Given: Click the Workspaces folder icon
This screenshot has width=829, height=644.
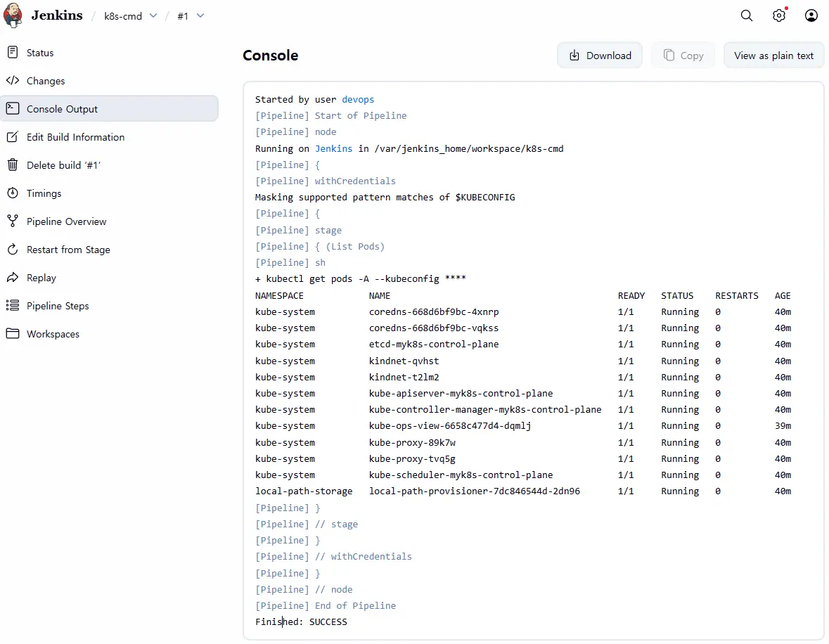Looking at the screenshot, I should click(x=13, y=334).
